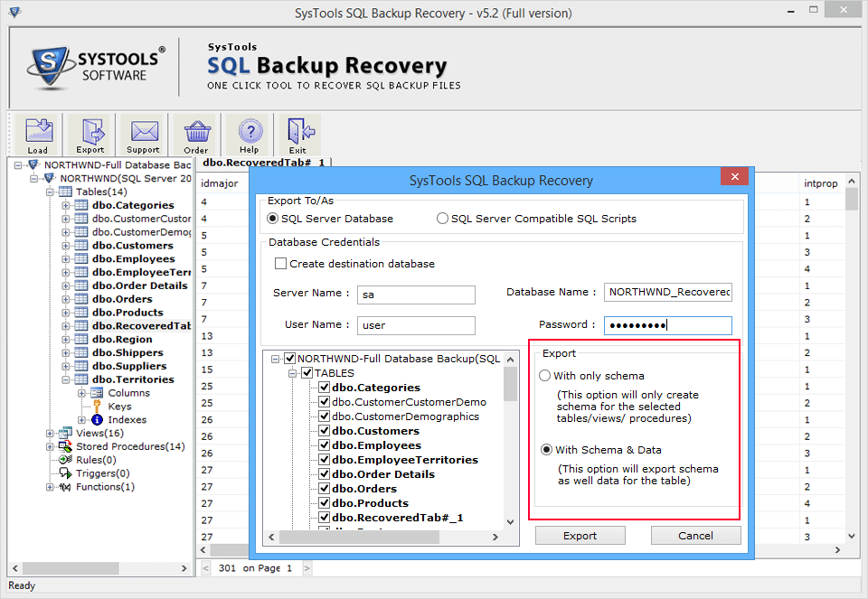Select the Functions(1) node icon
868x599 pixels.
point(65,487)
